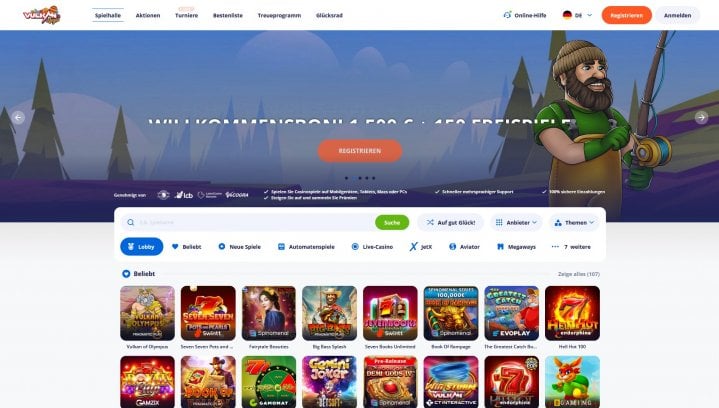
Task: Open the Anbieter provider dropdown
Action: 516,222
